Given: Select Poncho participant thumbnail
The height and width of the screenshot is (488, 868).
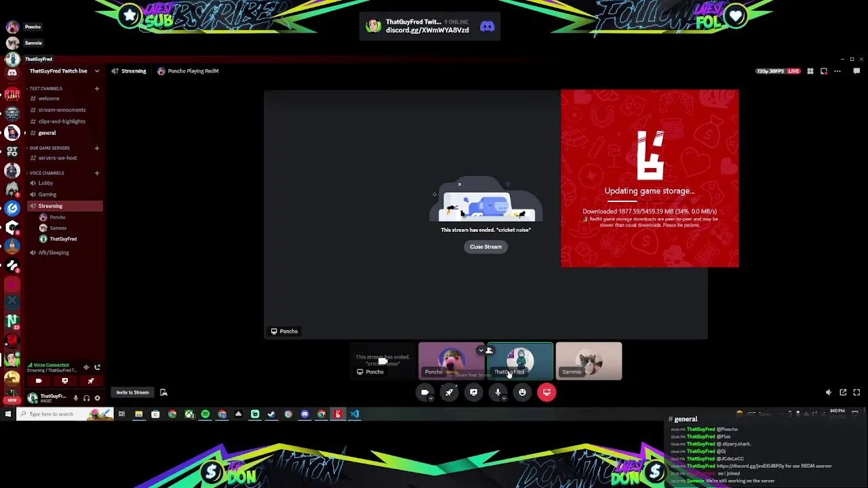Looking at the screenshot, I should pyautogui.click(x=451, y=361).
